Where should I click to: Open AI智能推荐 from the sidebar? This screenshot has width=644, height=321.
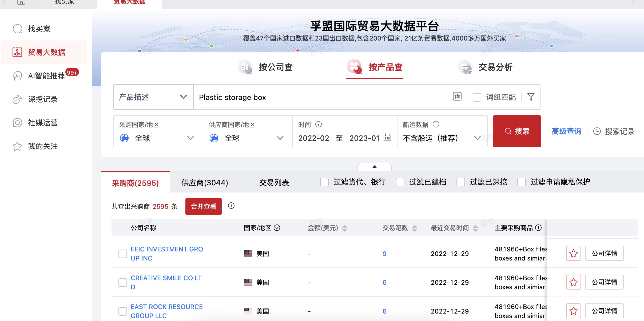(x=18, y=76)
